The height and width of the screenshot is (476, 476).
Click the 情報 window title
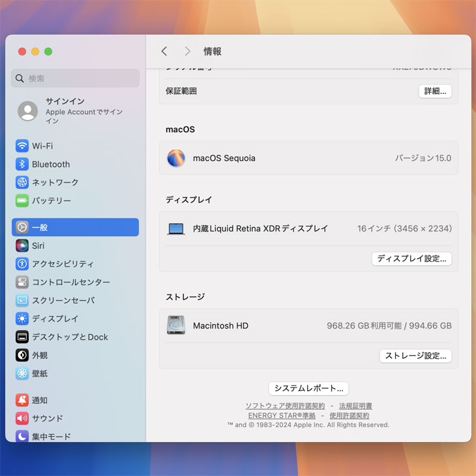point(213,52)
